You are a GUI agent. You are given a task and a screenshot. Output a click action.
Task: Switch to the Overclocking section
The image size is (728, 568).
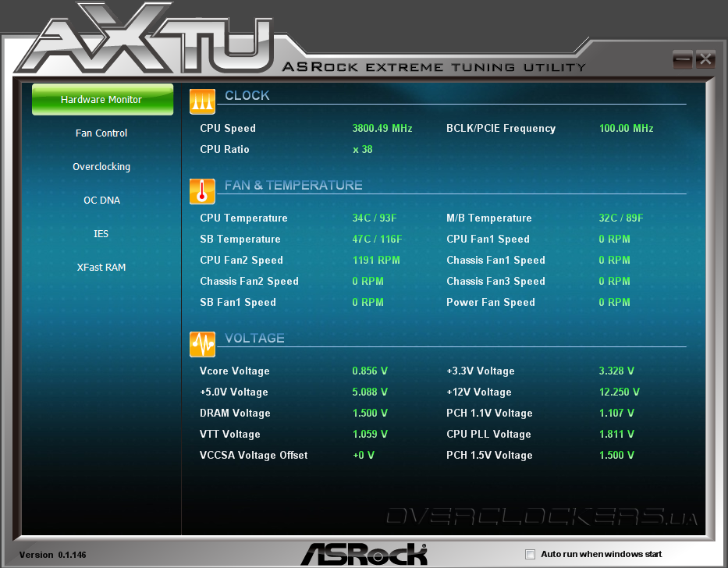(x=101, y=167)
